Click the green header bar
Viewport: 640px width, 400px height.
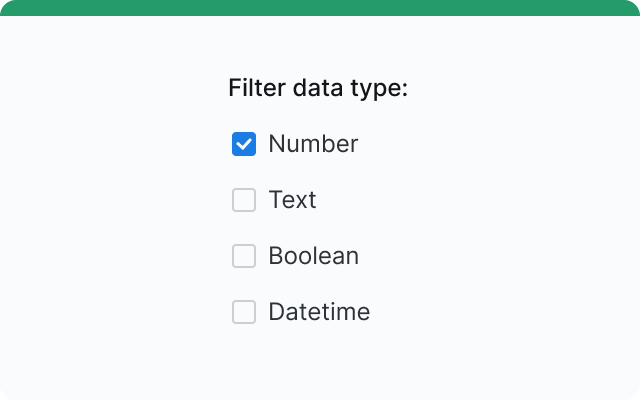320,8
